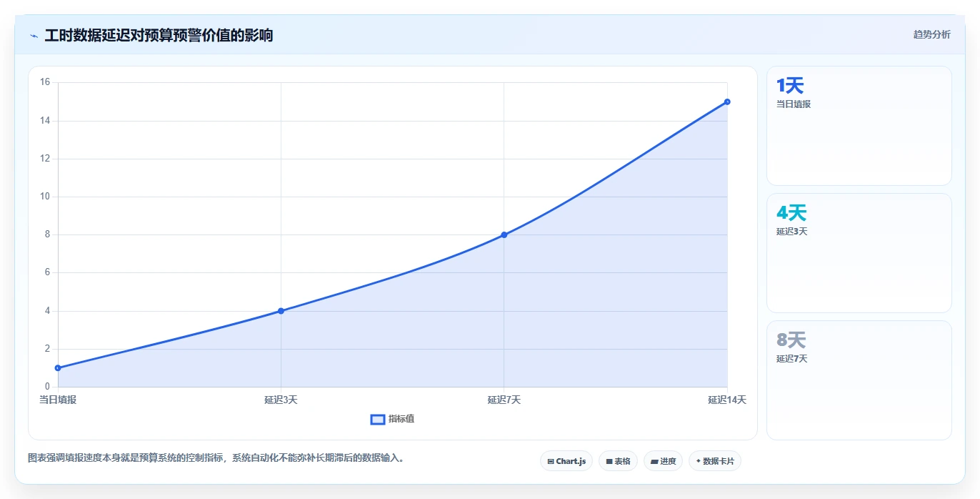Click the data point at 延迟14天
Image resolution: width=980 pixels, height=499 pixels.
[727, 102]
